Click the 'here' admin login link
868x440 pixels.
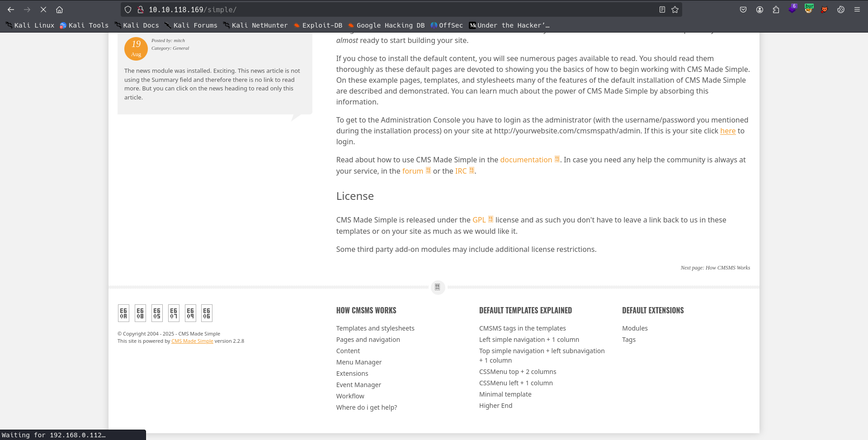point(728,131)
